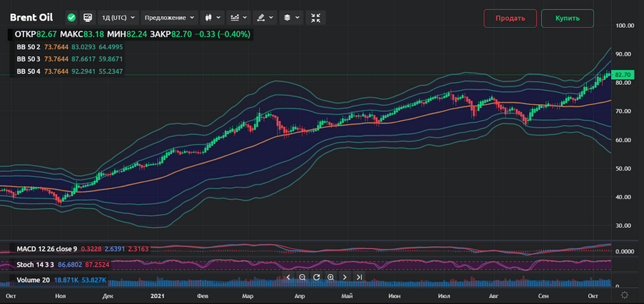Screen dimensions: 644x304
Task: Open the layers menu in the toolbar
Action: tap(291, 17)
